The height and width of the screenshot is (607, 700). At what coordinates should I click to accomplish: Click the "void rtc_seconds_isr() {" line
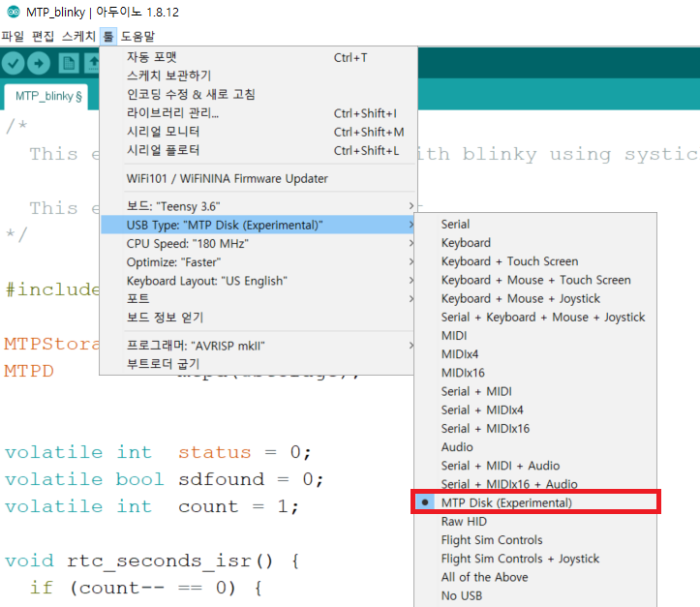coord(151,561)
